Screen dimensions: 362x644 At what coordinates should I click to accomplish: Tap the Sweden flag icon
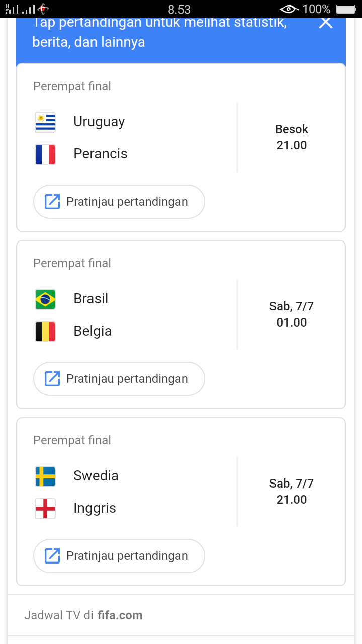click(x=45, y=476)
